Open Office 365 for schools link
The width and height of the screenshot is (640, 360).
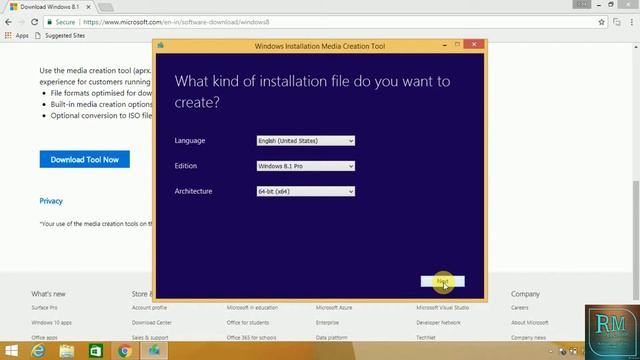[x=251, y=338]
